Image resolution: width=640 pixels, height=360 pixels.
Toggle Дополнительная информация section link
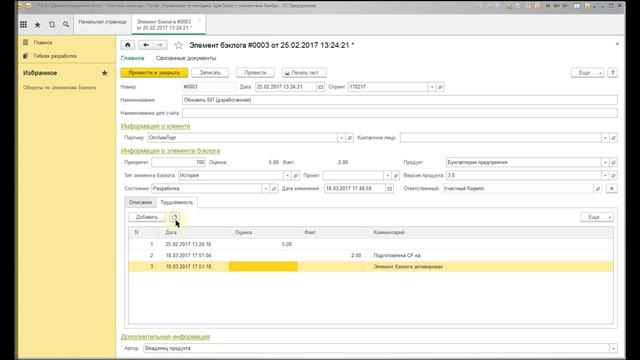click(x=165, y=337)
